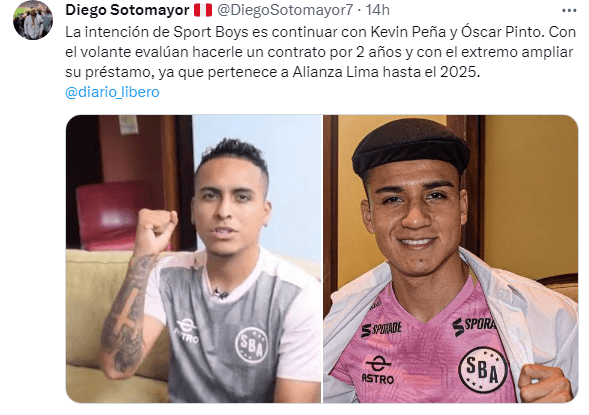This screenshot has width=589, height=415.
Task: Click Diego Sotomayor's profile avatar
Action: (x=33, y=21)
